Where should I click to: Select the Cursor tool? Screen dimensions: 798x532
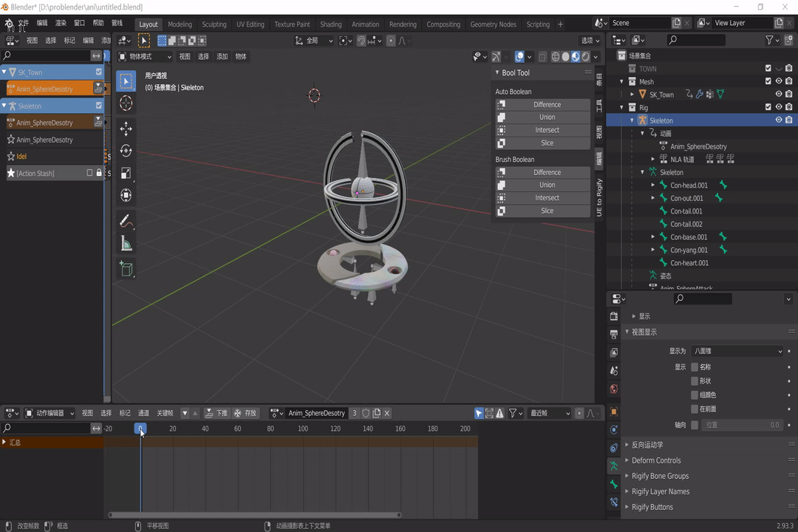tap(126, 103)
